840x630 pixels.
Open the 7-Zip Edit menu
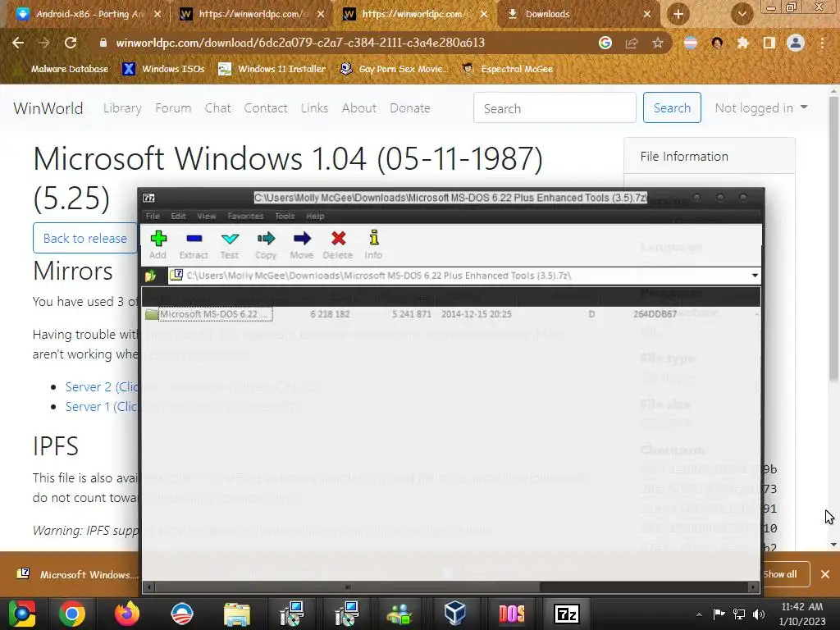point(178,216)
